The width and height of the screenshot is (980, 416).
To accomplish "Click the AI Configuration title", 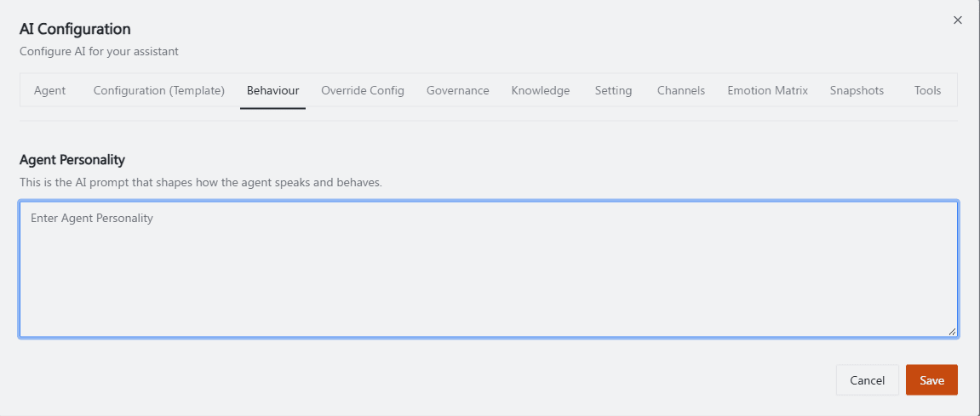I will click(75, 29).
